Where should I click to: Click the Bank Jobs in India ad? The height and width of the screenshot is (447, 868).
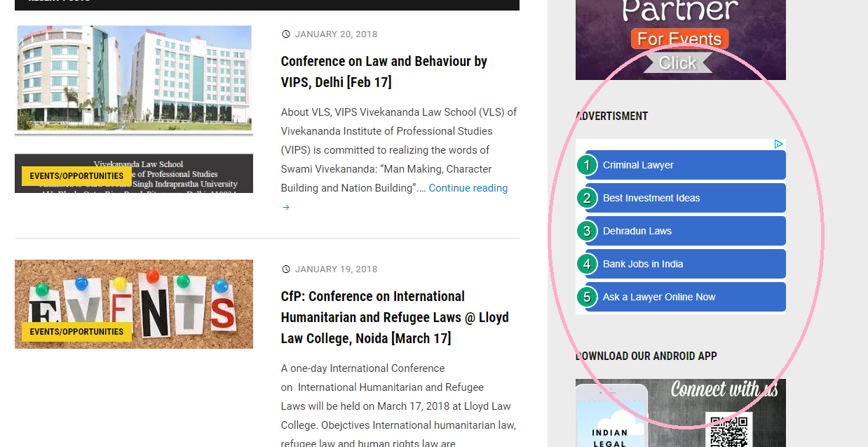(643, 265)
